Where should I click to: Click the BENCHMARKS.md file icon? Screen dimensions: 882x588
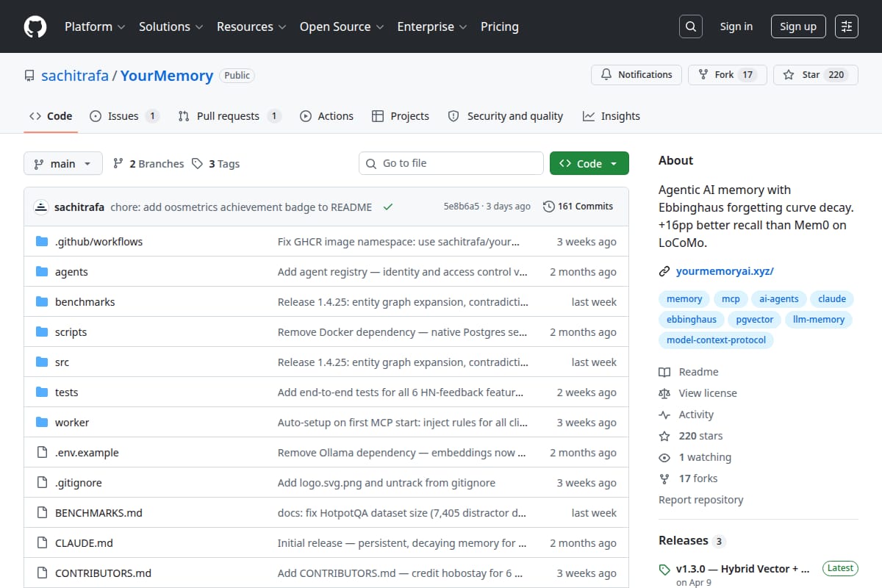tap(42, 513)
